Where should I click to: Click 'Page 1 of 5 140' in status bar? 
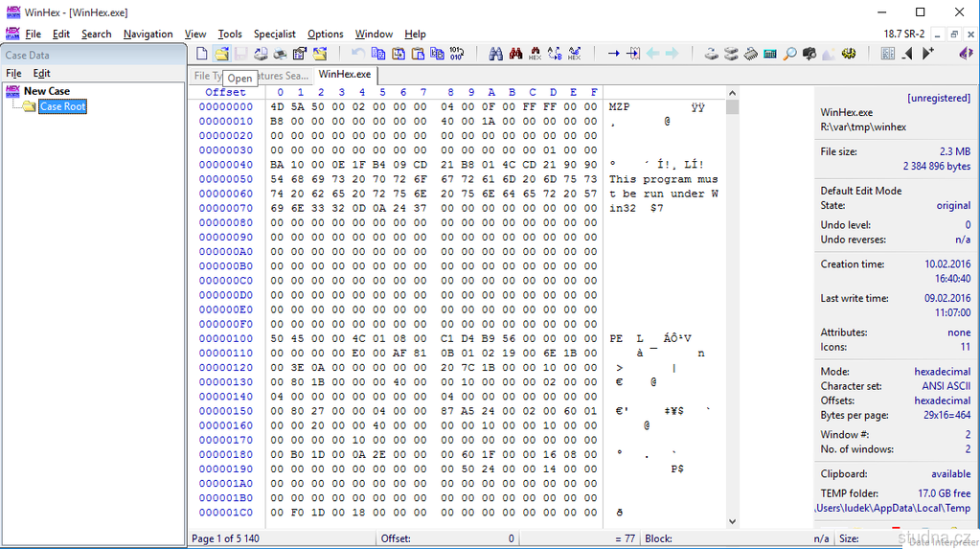click(x=225, y=538)
